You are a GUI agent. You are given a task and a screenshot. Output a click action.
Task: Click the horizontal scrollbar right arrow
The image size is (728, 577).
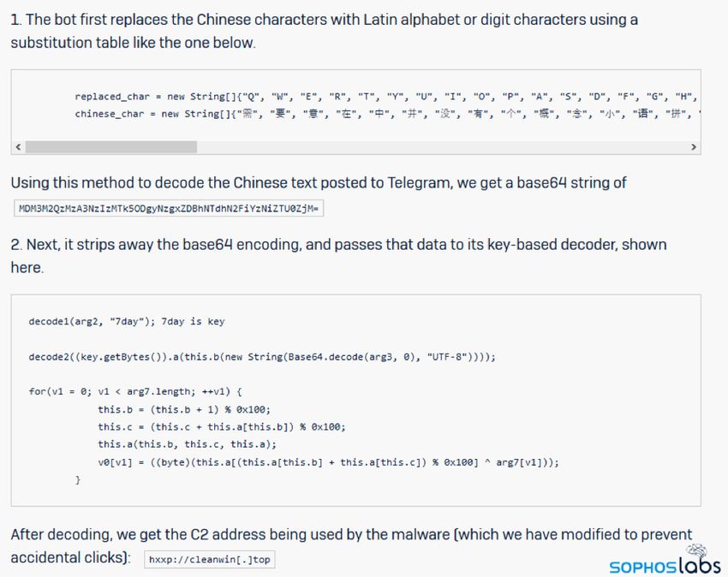694,147
